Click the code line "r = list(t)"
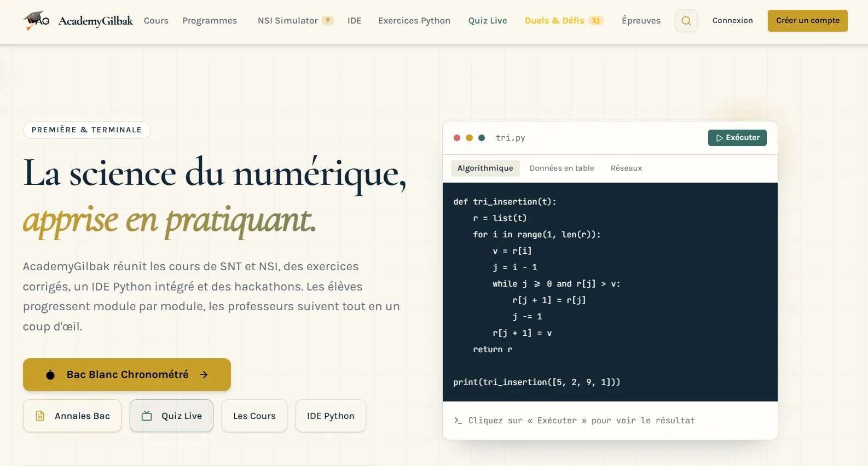The width and height of the screenshot is (868, 466). click(500, 218)
